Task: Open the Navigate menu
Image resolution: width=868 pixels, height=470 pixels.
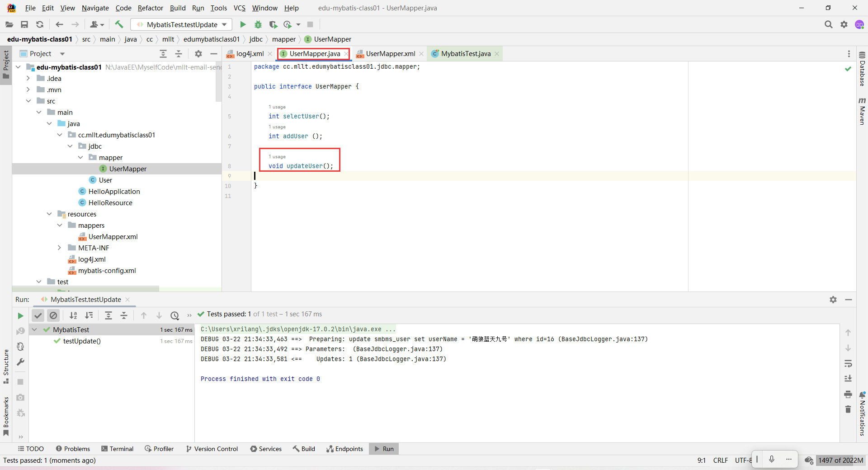Action: coord(95,8)
